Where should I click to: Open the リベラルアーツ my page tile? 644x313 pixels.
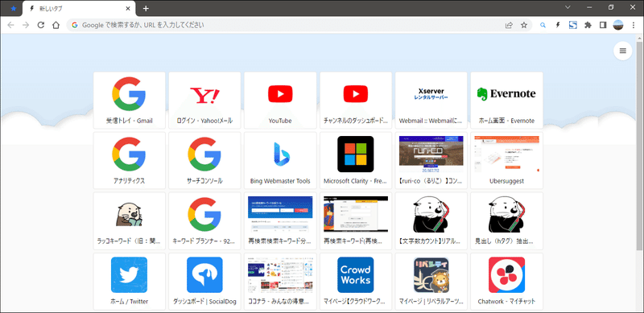click(431, 281)
